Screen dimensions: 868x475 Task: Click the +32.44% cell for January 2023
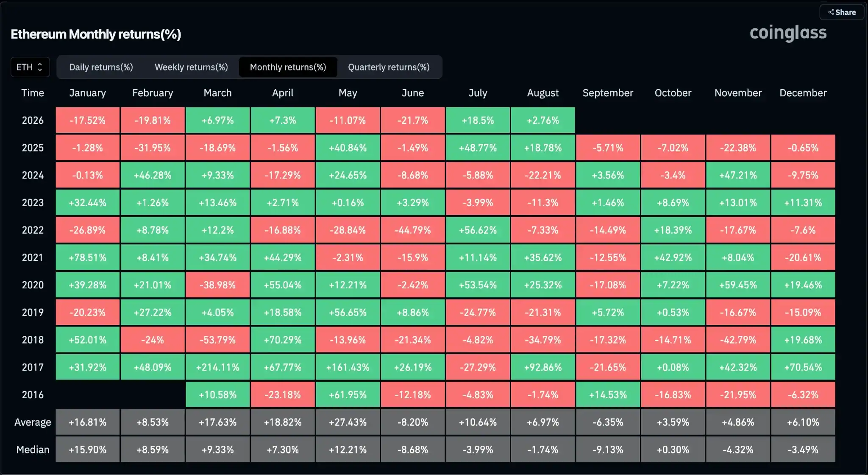coord(88,203)
